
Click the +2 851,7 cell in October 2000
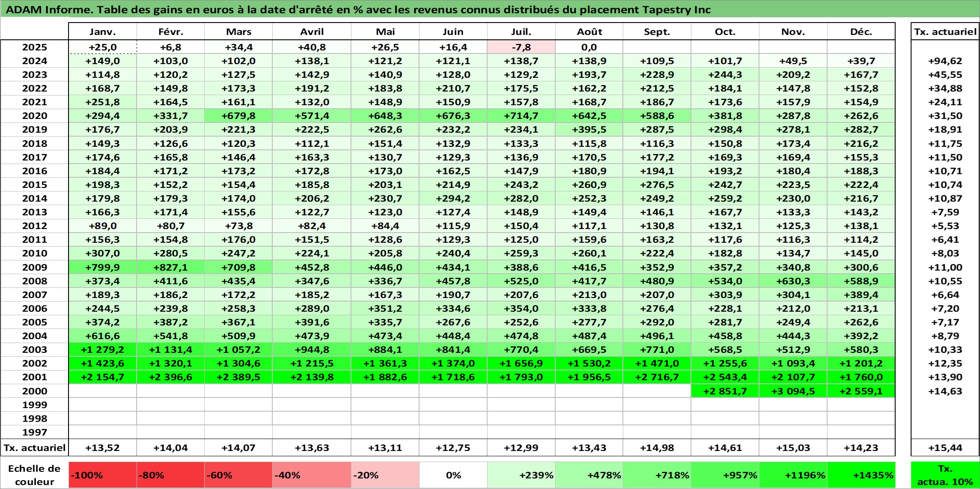(x=725, y=391)
